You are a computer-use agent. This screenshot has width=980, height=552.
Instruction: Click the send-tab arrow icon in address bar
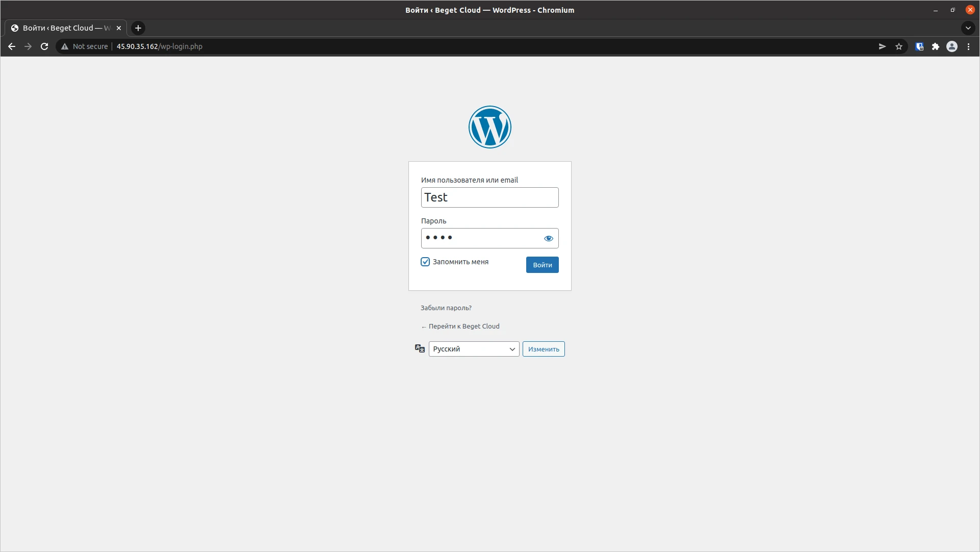[x=882, y=46]
